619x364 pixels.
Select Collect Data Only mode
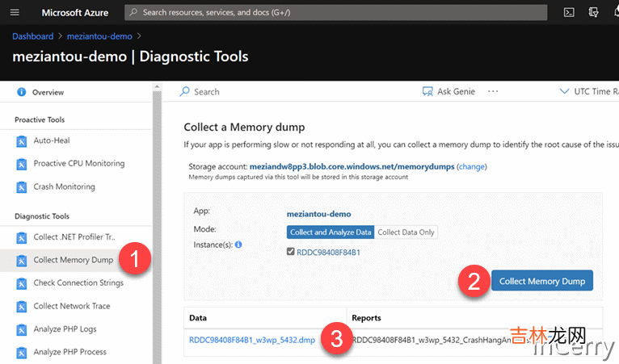point(406,232)
